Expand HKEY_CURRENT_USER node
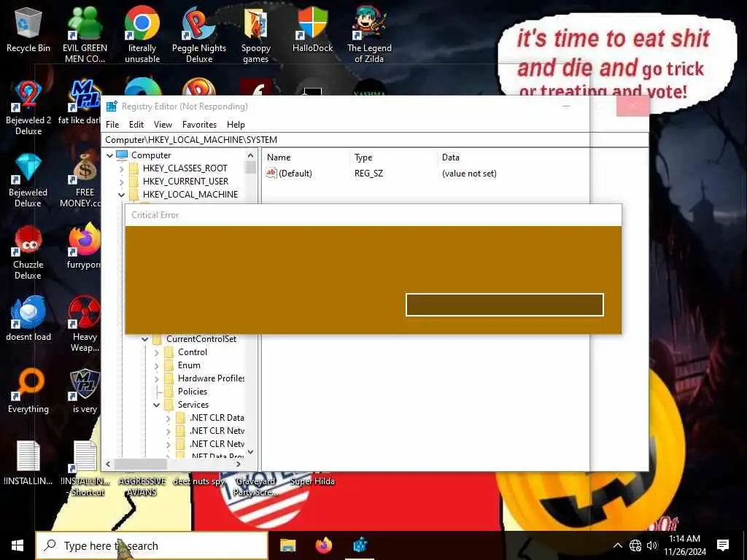The image size is (747, 560). tap(121, 182)
